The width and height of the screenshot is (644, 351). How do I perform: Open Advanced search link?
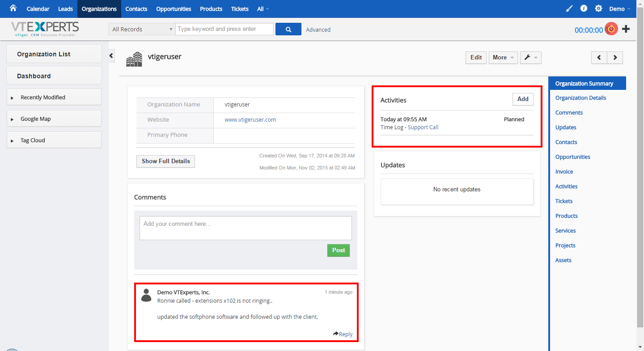318,30
